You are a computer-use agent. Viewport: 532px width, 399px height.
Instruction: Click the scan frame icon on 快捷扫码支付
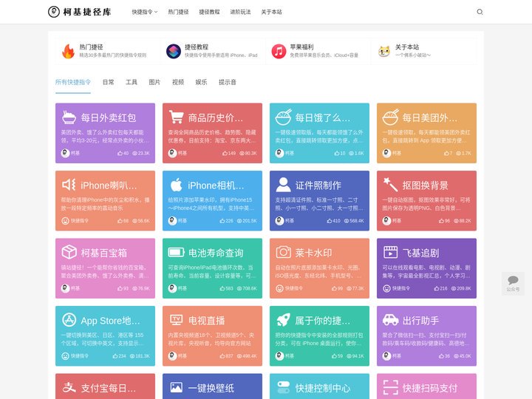coord(390,387)
